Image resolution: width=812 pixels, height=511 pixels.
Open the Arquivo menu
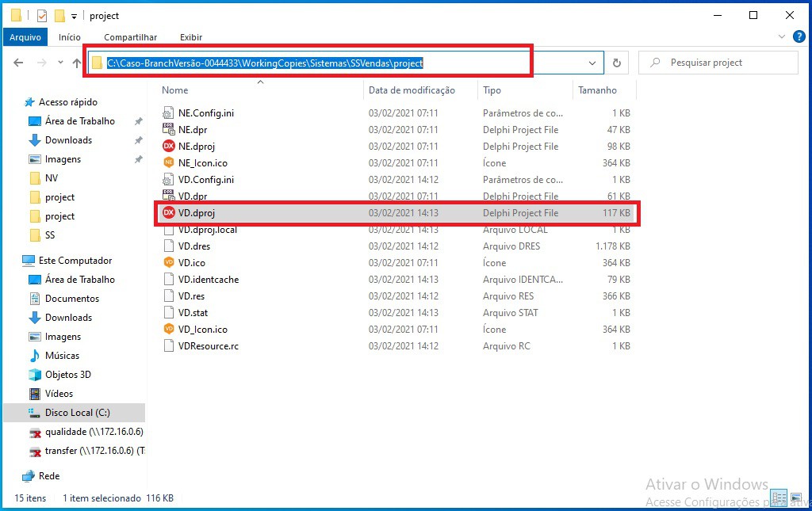click(x=25, y=37)
